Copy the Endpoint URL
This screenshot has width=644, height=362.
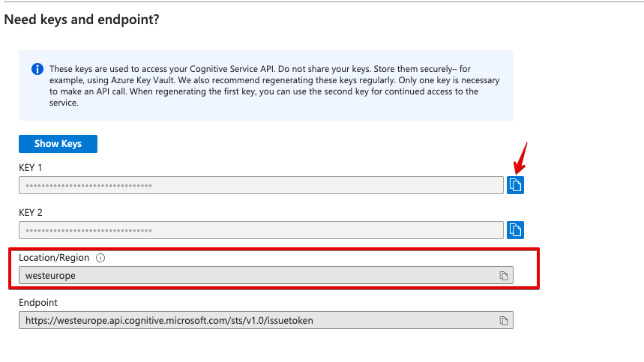[x=504, y=321]
